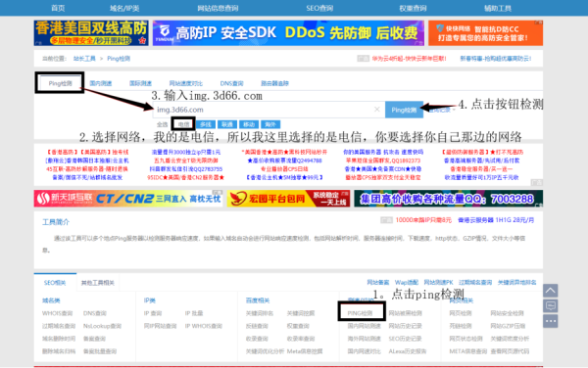
Task: Clear the domain input with the X icon
Action: pos(377,110)
